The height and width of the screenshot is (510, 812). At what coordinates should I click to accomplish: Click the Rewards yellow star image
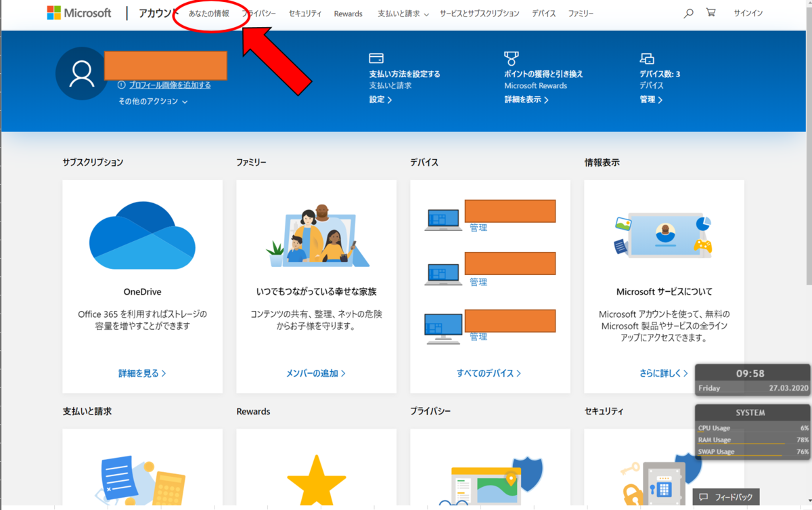(x=316, y=482)
